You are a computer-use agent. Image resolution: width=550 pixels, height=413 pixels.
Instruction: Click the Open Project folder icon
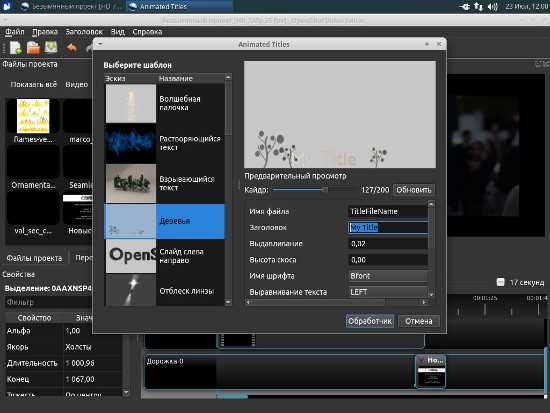(x=34, y=48)
